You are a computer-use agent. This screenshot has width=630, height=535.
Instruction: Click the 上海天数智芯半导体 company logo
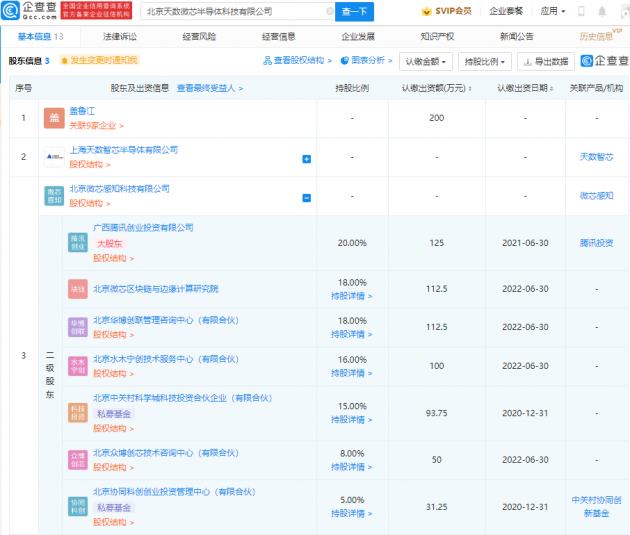point(53,157)
